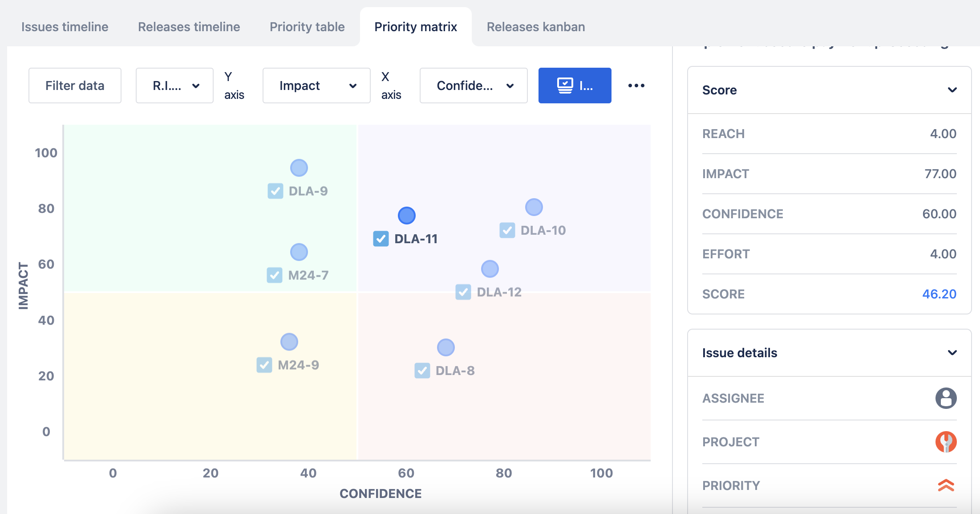Image resolution: width=980 pixels, height=514 pixels.
Task: Open the Impact Y axis dropdown
Action: pos(316,86)
